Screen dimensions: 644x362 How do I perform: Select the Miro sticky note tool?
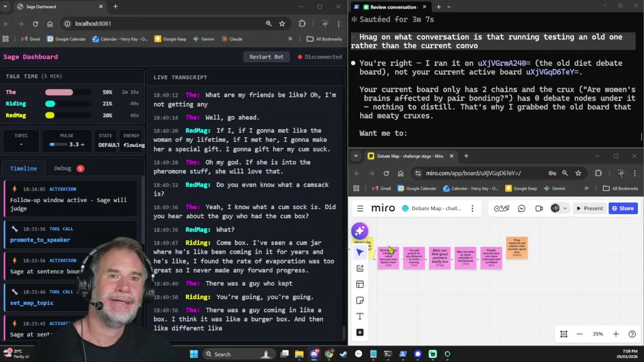[x=360, y=300]
